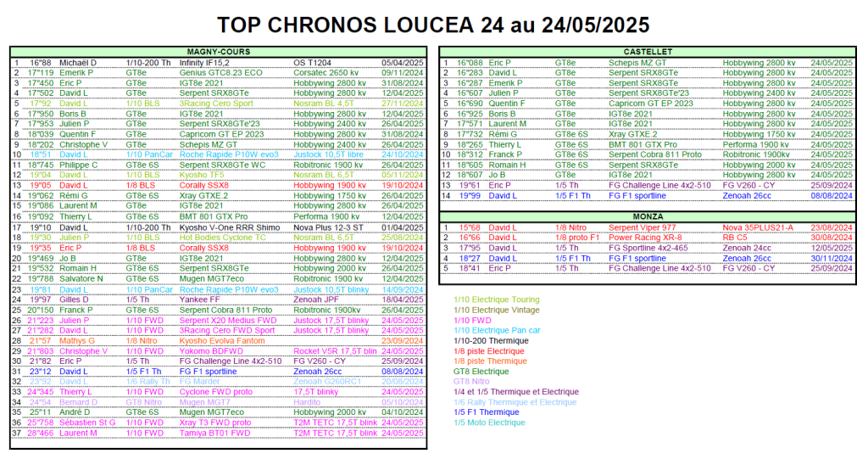Click driver name Michaël D
The image size is (868, 459).
[x=78, y=63]
